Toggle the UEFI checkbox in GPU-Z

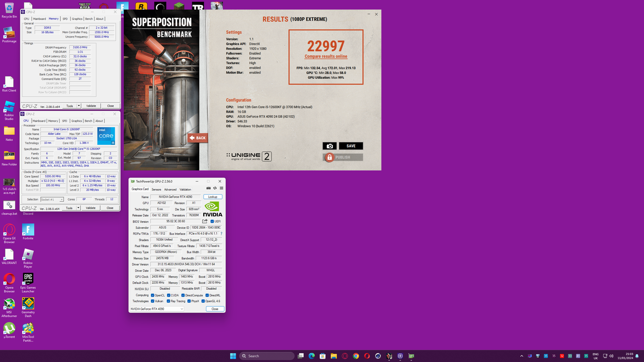212,221
